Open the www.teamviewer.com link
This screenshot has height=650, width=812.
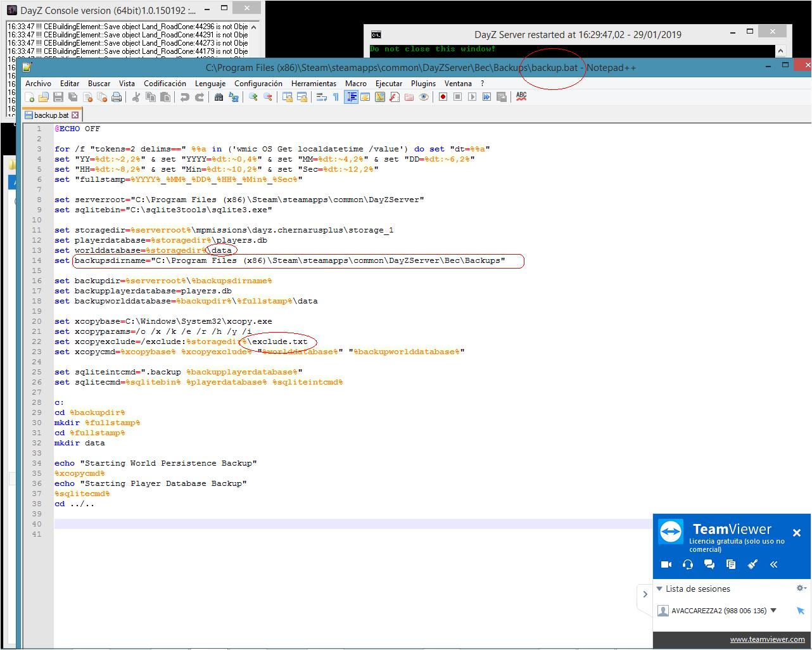767,639
